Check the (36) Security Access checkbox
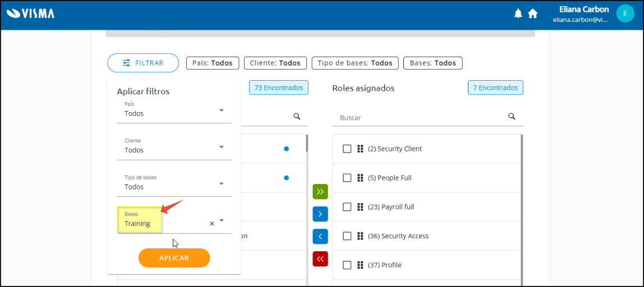Screen dimensions: 644x287 point(347,236)
